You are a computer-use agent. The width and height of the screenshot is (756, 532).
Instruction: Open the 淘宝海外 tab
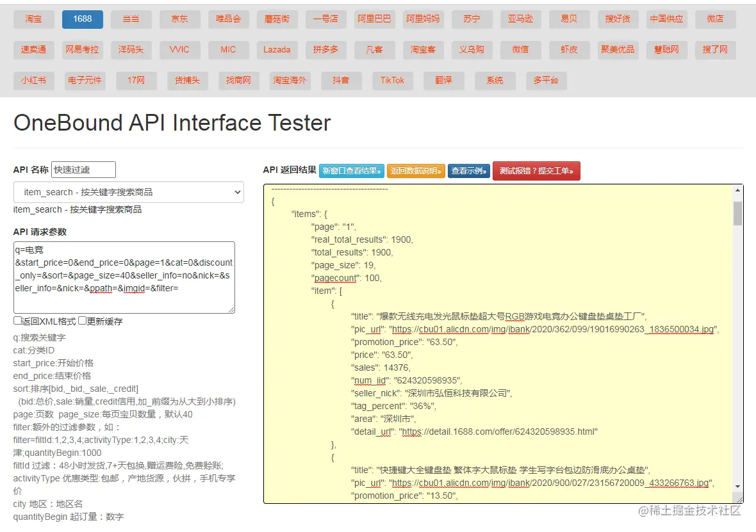tap(290, 81)
